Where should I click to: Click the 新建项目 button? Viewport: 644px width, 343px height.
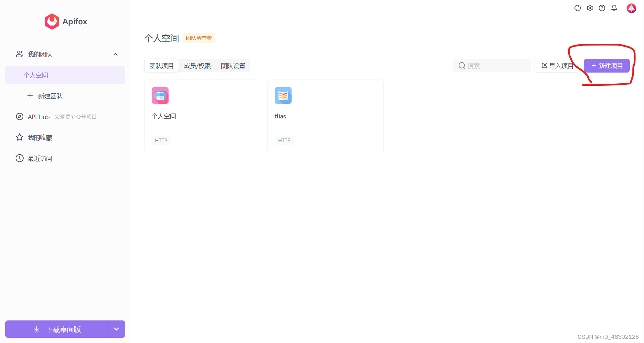pos(607,66)
